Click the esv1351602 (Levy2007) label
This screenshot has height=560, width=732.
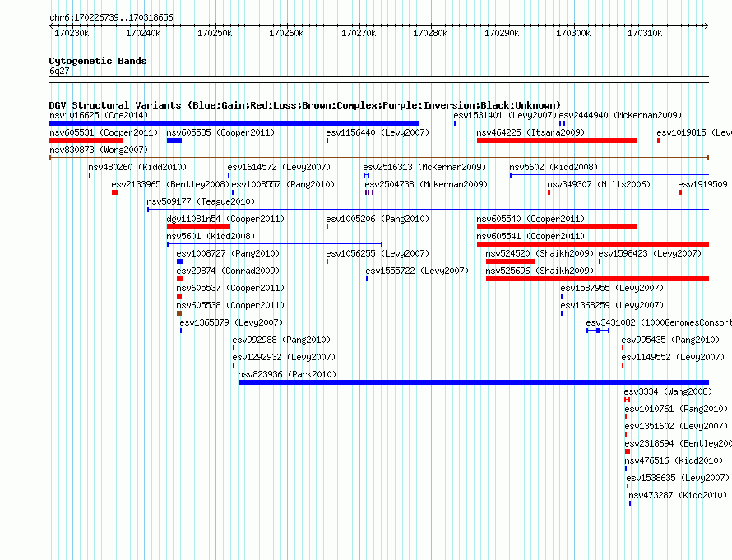[x=676, y=426]
